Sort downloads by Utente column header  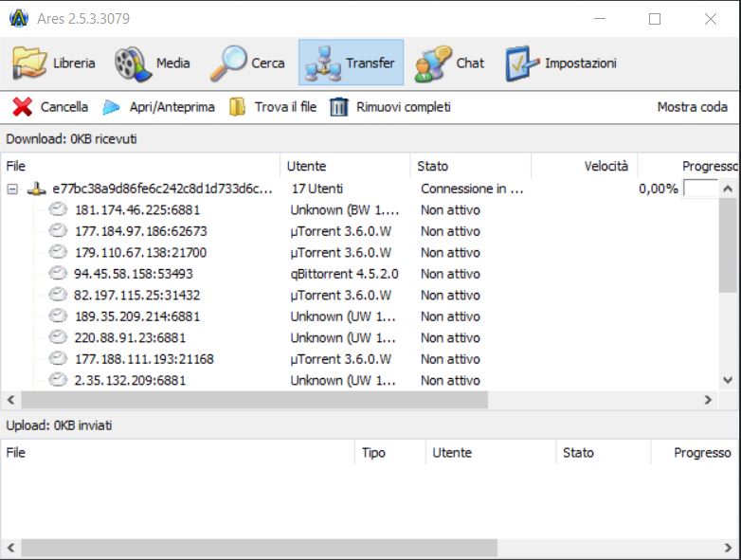pyautogui.click(x=306, y=166)
